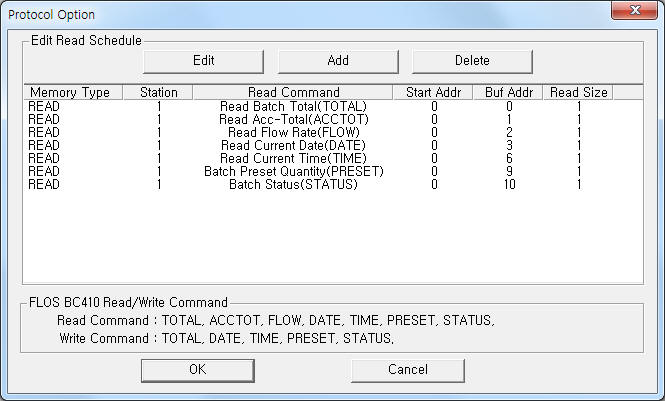Select the Batch Status(STATUS) row

click(x=333, y=185)
